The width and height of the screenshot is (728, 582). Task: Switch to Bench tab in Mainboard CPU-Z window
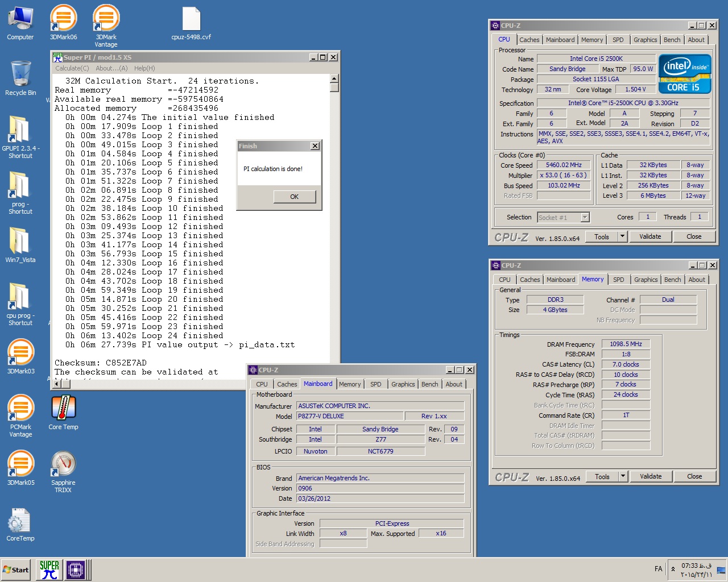(x=430, y=384)
